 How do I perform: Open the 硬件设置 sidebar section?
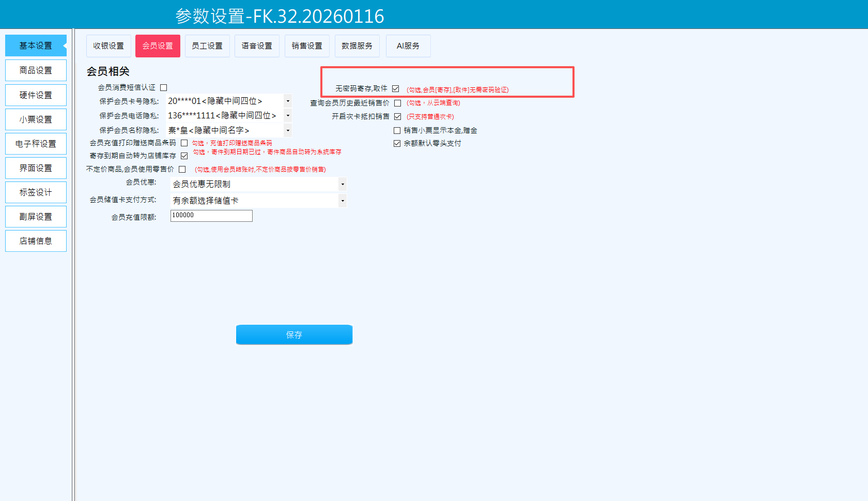(x=36, y=95)
